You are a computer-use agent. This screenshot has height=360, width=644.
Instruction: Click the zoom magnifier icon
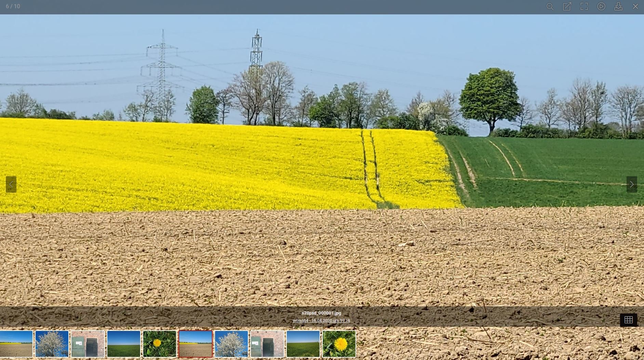click(x=550, y=7)
